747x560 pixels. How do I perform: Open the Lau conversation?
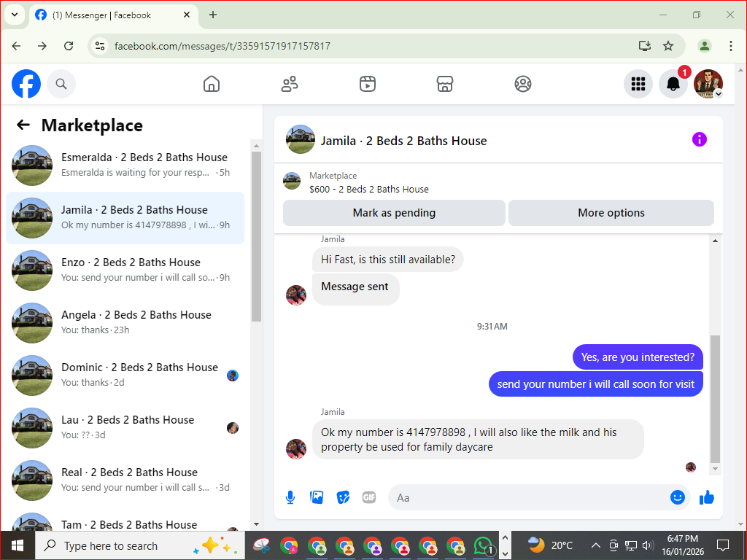[x=125, y=427]
